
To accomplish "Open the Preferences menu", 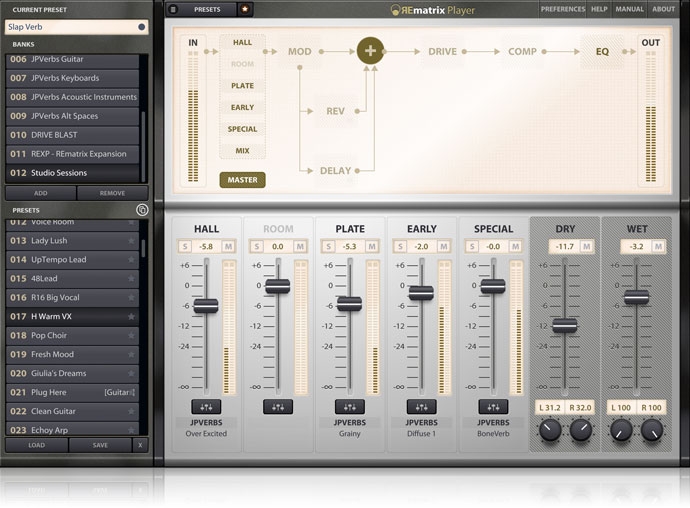I will click(x=562, y=9).
